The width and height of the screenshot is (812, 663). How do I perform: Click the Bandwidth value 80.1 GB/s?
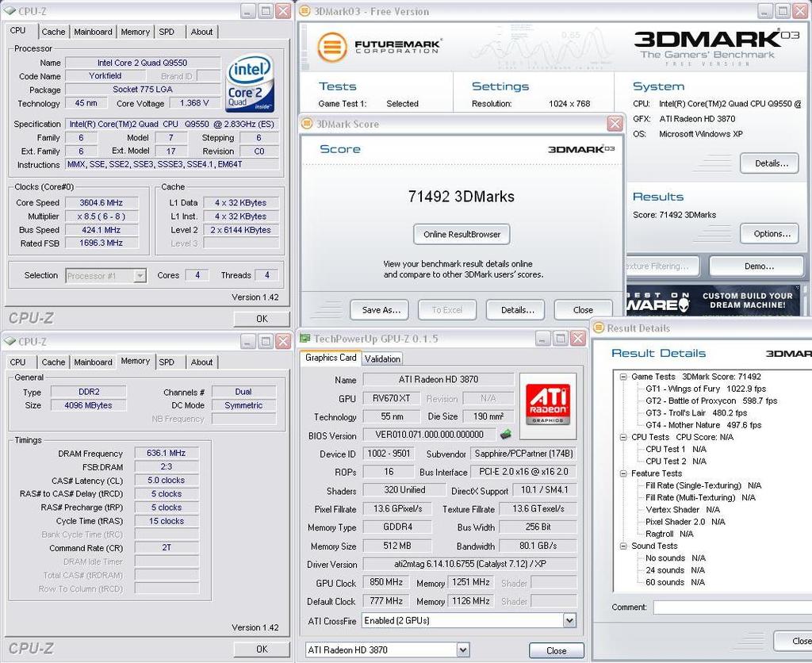[x=538, y=546]
